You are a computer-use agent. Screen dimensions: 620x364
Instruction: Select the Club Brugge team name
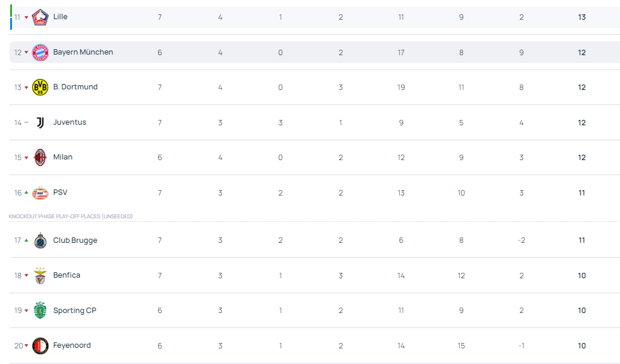coord(75,240)
